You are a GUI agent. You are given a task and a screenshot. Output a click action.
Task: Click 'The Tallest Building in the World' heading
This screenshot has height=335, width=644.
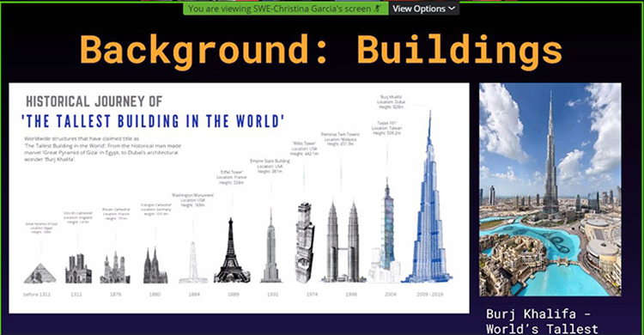pos(153,121)
